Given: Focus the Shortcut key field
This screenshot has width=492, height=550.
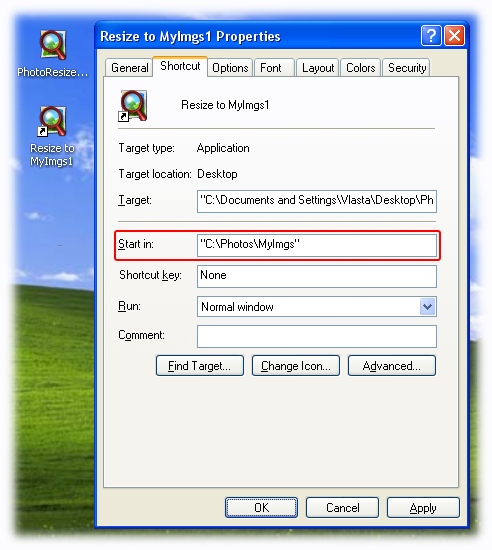Looking at the screenshot, I should pyautogui.click(x=317, y=276).
